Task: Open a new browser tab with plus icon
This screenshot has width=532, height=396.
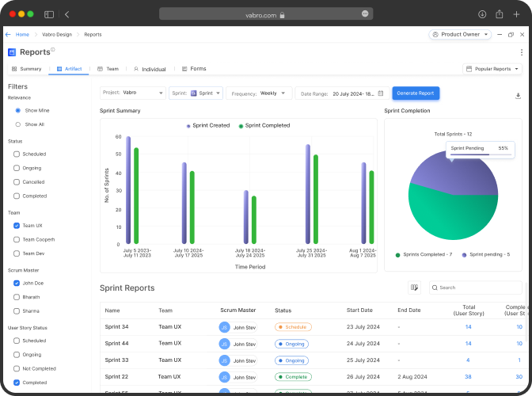Action: 517,14
